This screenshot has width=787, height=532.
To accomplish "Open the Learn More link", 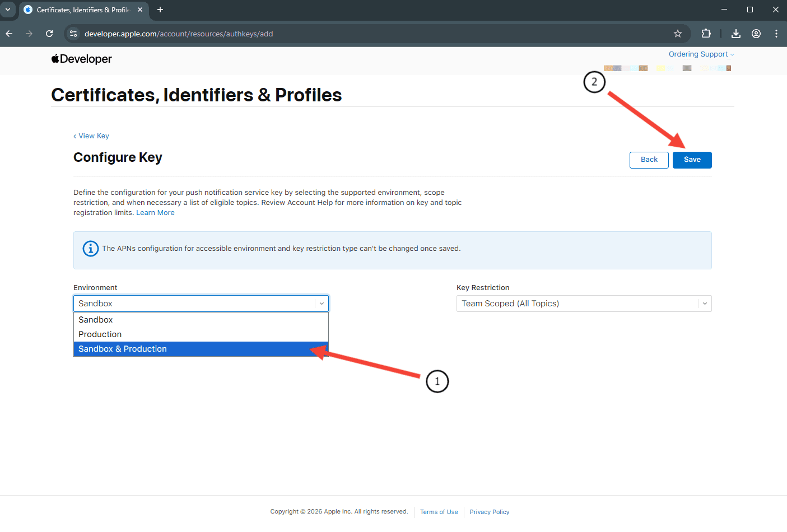I will coord(155,213).
